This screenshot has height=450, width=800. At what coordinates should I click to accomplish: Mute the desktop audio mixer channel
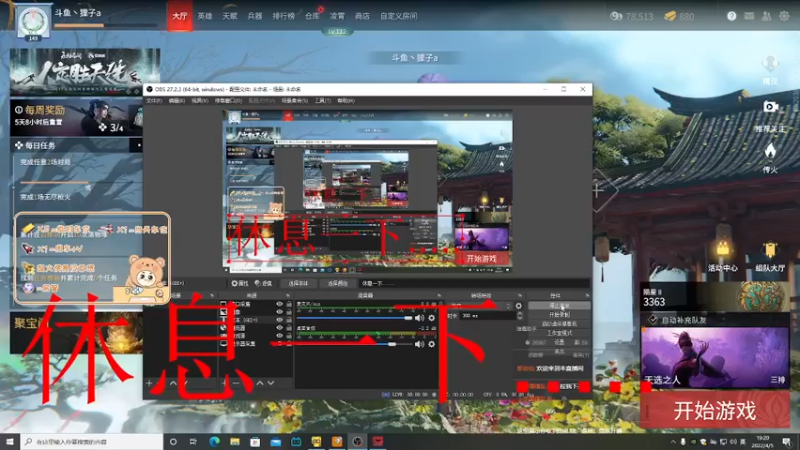419,344
